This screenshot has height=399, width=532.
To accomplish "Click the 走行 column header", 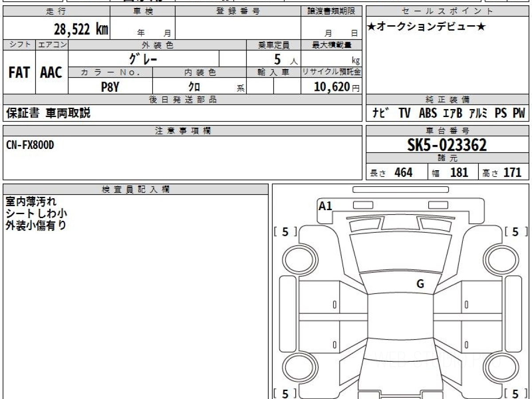I will pos(55,12).
